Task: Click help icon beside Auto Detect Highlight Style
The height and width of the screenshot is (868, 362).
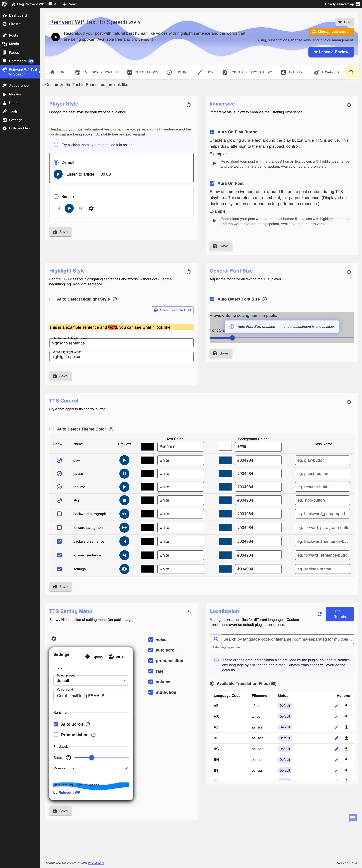Action: coord(115,299)
